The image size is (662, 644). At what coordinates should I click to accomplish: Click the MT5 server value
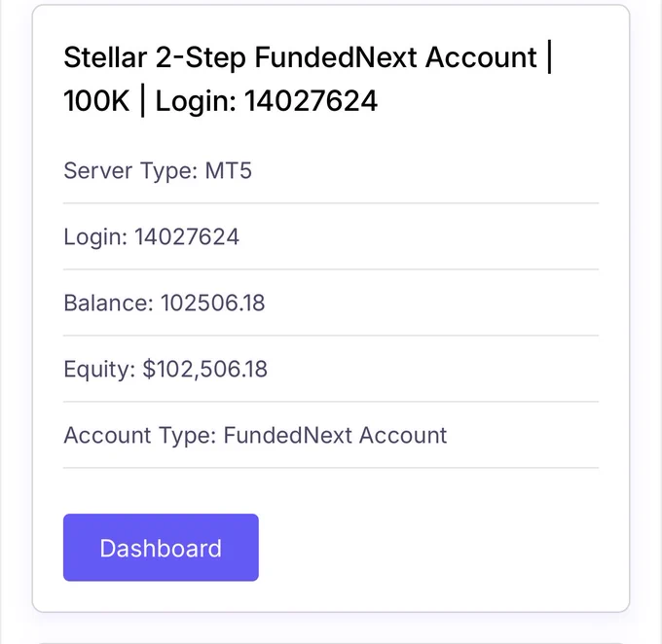(229, 171)
